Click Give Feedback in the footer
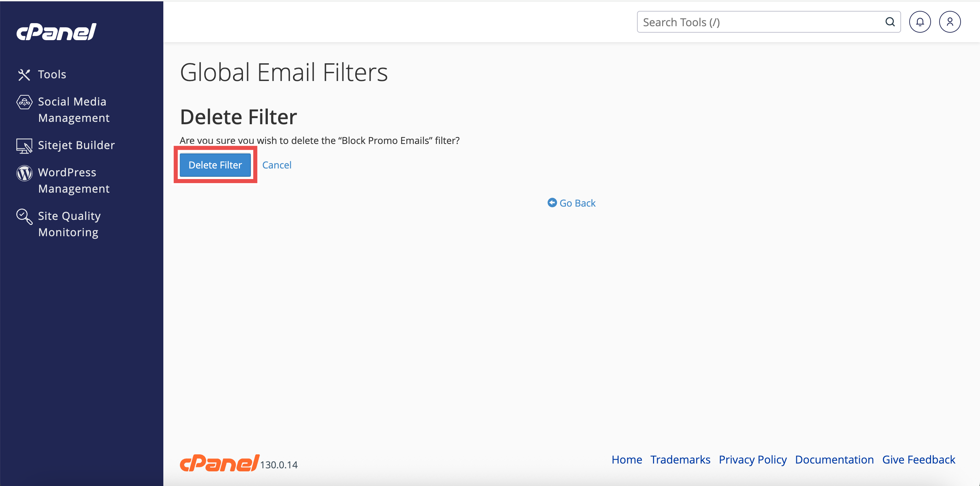The height and width of the screenshot is (486, 980). click(x=918, y=460)
